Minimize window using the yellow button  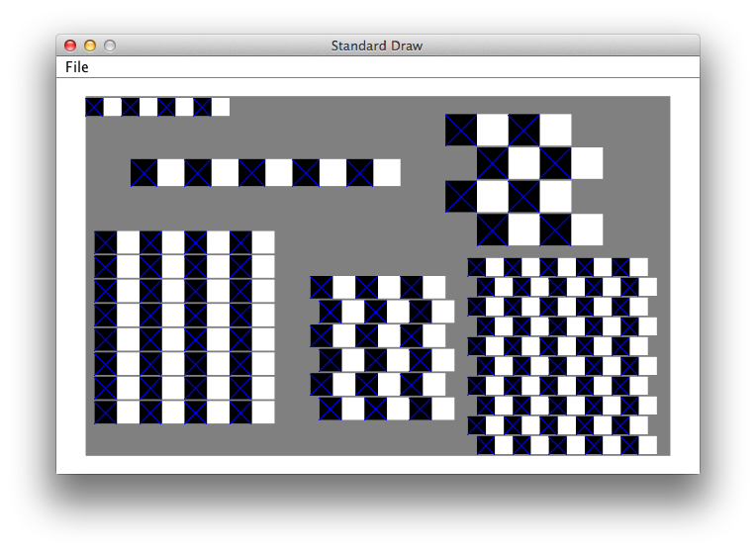coord(90,46)
